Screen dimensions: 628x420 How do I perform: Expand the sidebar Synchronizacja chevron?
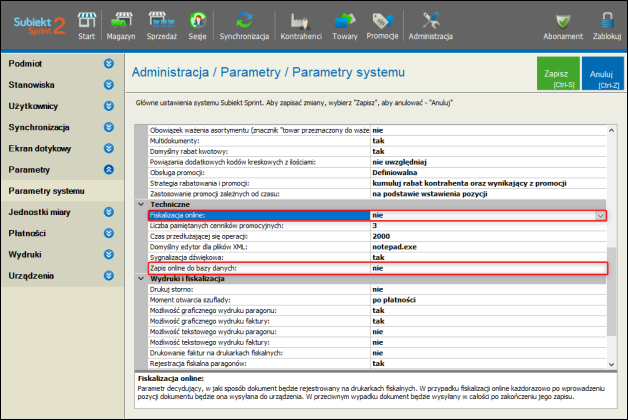109,127
